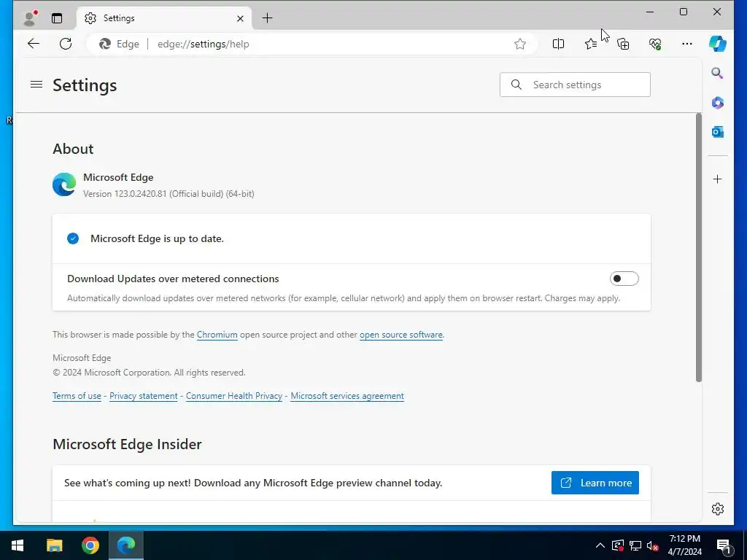This screenshot has height=560, width=747.
Task: Go back with the back arrow
Action: (x=34, y=44)
